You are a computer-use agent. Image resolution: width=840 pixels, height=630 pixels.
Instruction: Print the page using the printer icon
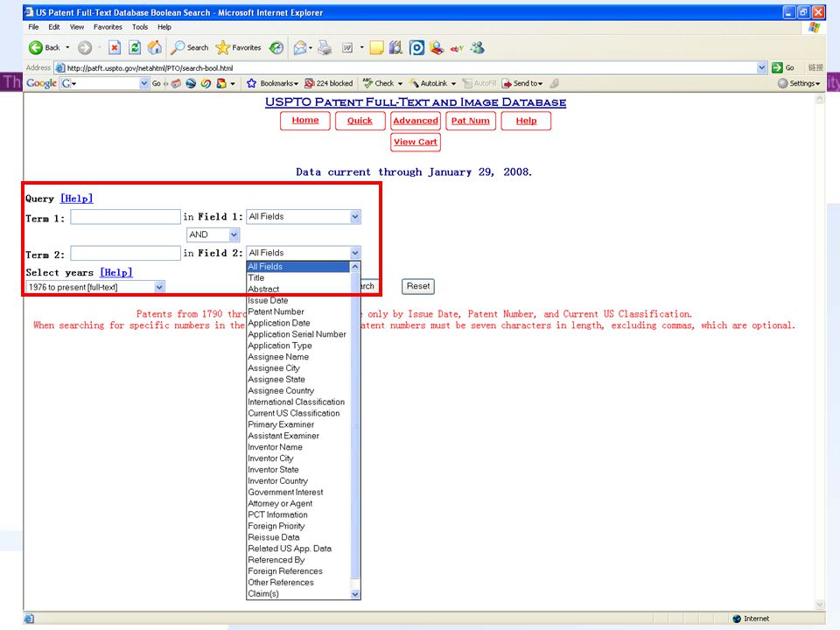coord(325,47)
